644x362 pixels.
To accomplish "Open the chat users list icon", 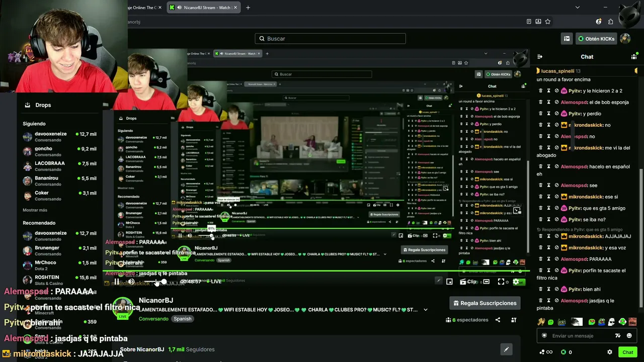I will 634,57.
